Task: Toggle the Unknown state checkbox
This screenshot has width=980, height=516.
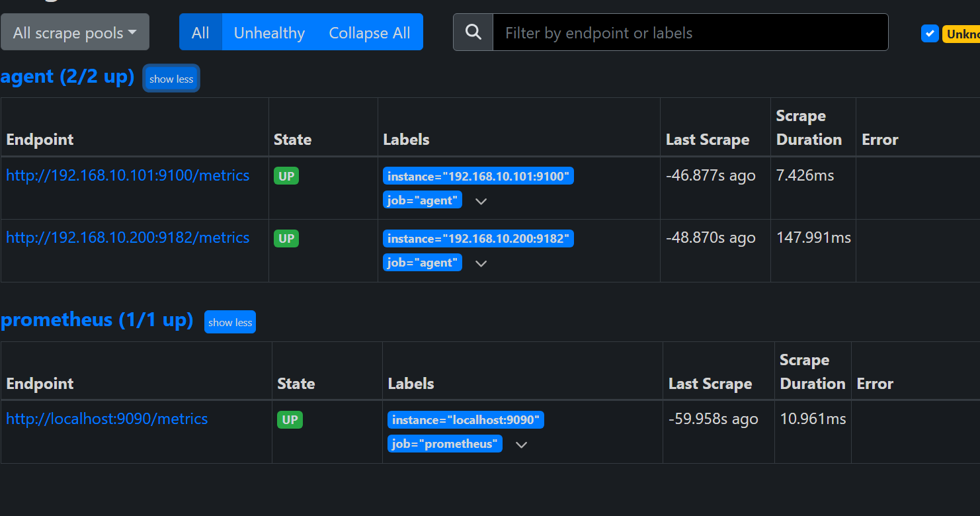Action: coord(930,33)
